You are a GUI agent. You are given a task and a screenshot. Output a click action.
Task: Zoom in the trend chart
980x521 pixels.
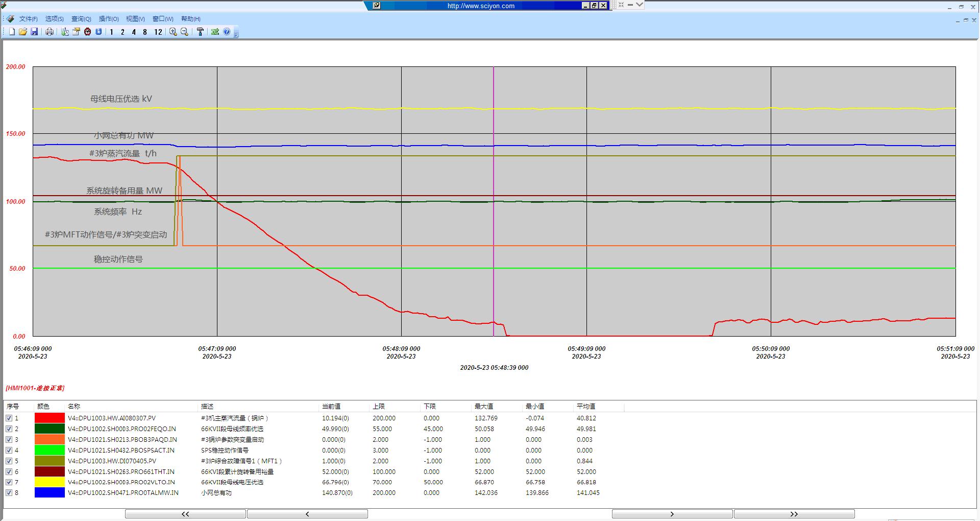pyautogui.click(x=173, y=32)
